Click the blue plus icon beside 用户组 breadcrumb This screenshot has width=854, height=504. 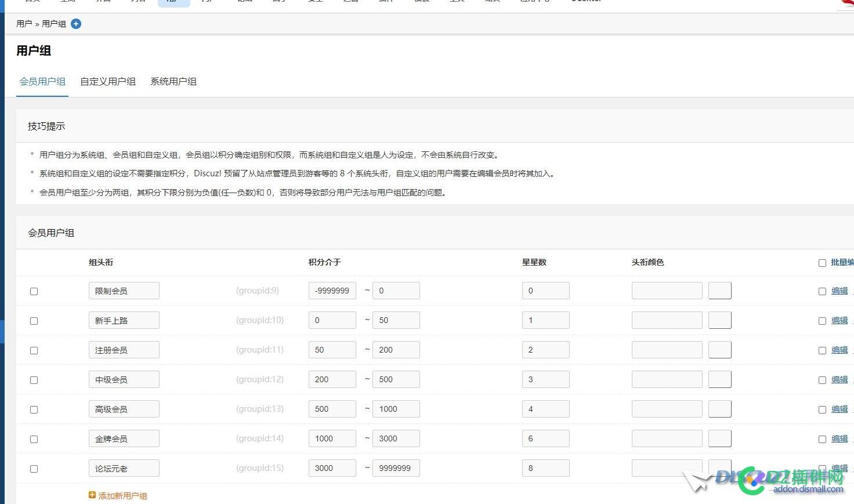tap(76, 24)
